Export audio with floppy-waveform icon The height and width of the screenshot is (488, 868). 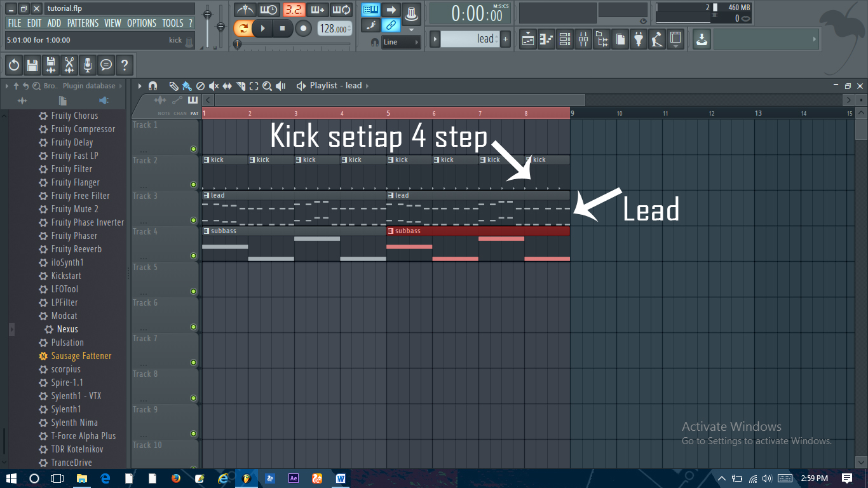click(51, 65)
